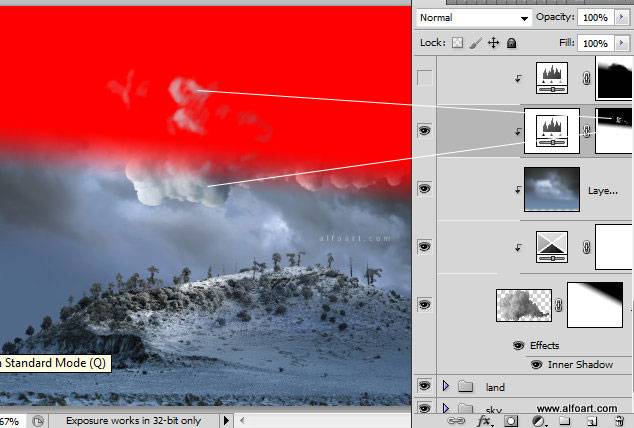Click the Effects label under smoke layer
Image resolution: width=634 pixels, height=428 pixels.
(544, 346)
